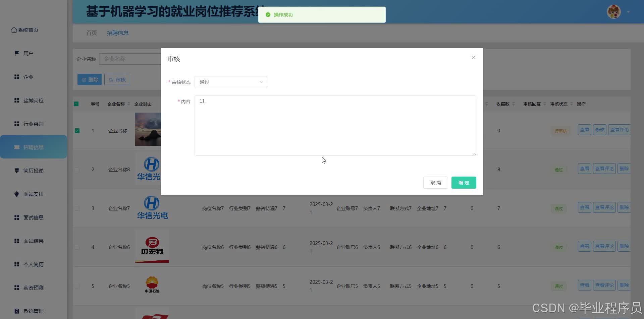Open the 招聘信息 sidebar icon

(x=17, y=147)
